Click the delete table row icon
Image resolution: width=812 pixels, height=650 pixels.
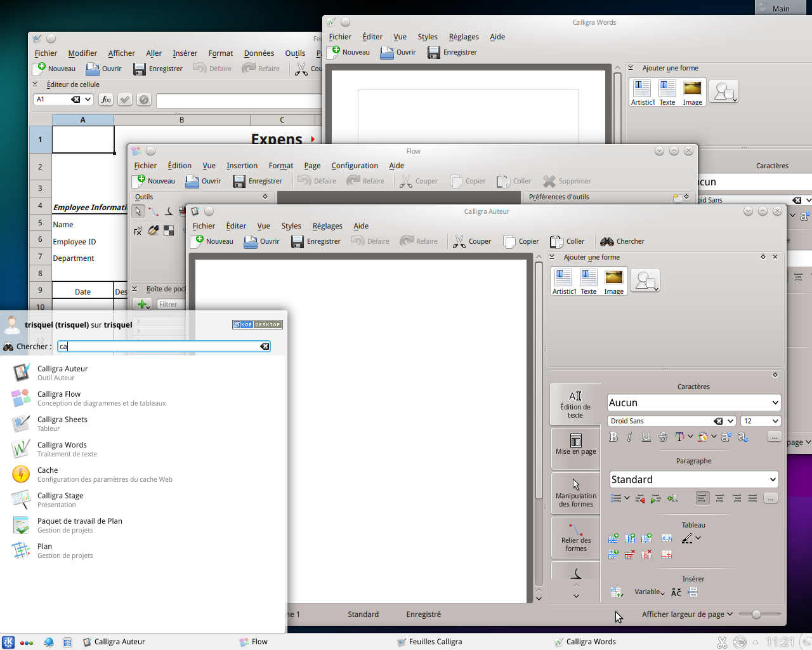[630, 555]
